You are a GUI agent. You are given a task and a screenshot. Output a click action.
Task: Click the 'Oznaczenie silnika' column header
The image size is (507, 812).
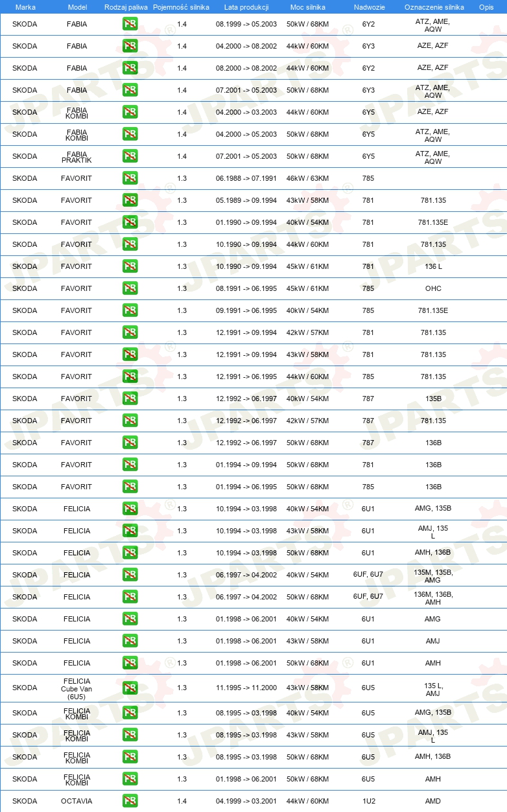point(434,6)
